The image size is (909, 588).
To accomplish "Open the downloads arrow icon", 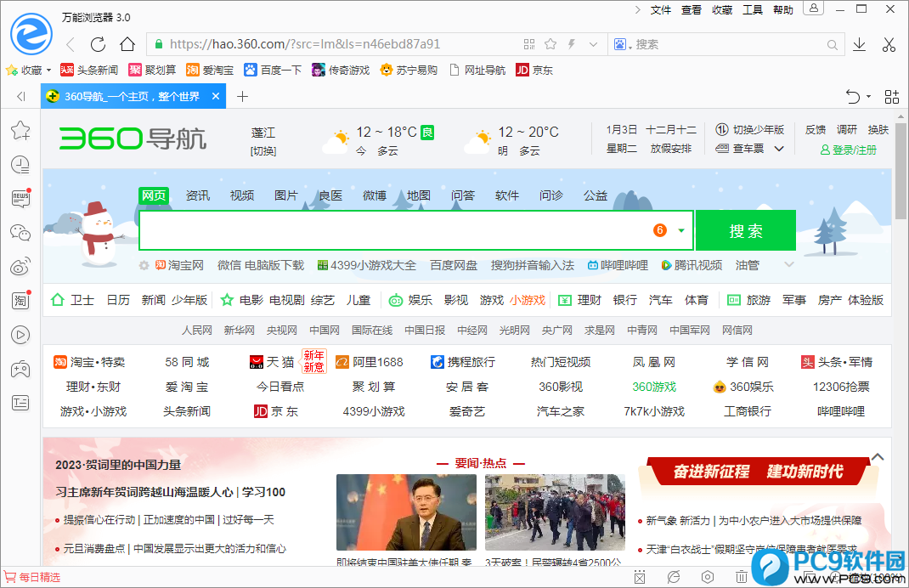I will pos(859,45).
